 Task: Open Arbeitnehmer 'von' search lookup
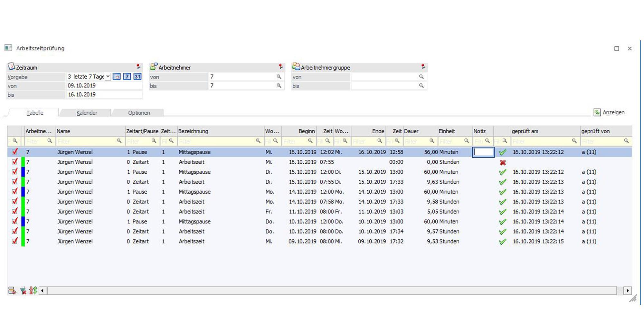pyautogui.click(x=279, y=77)
